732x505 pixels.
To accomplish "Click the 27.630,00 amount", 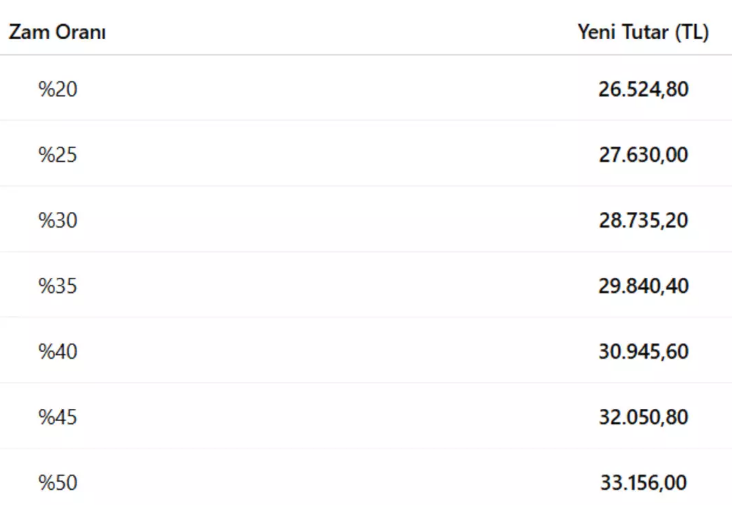I will pyautogui.click(x=643, y=155).
